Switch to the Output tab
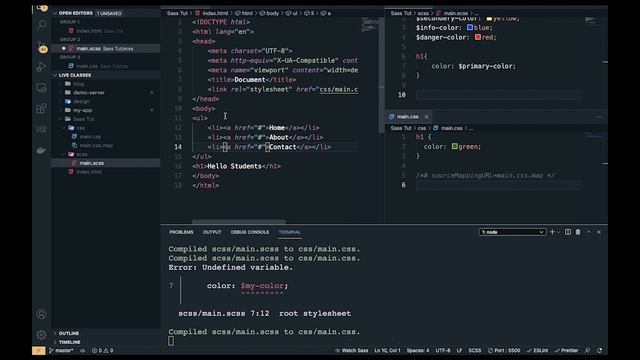The height and width of the screenshot is (360, 640). coord(212,232)
